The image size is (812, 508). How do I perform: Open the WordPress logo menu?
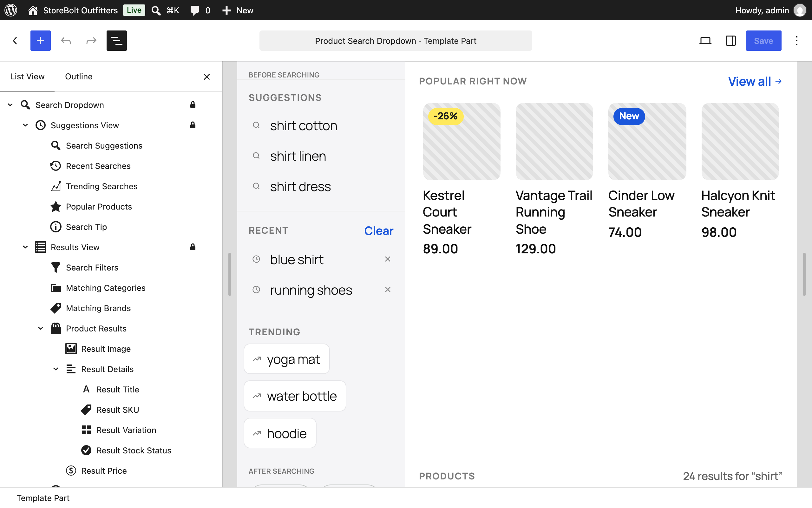(x=11, y=10)
